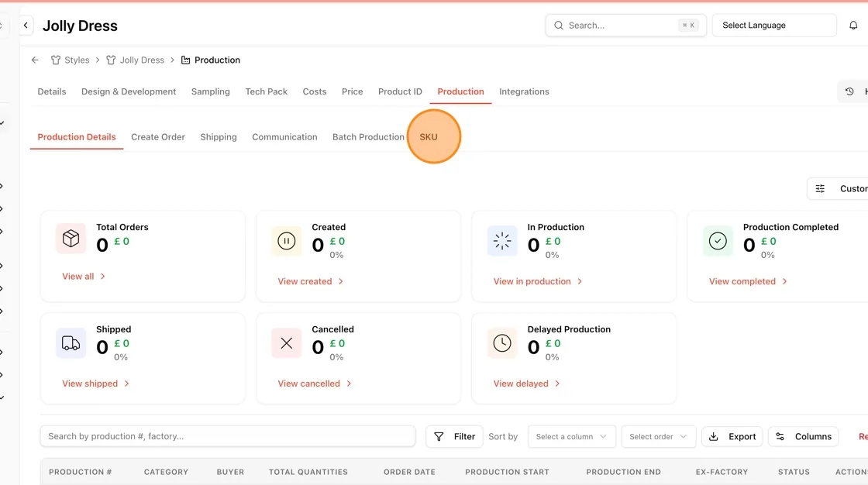Image resolution: width=868 pixels, height=485 pixels.
Task: Open the View cancelled link
Action: 315,384
